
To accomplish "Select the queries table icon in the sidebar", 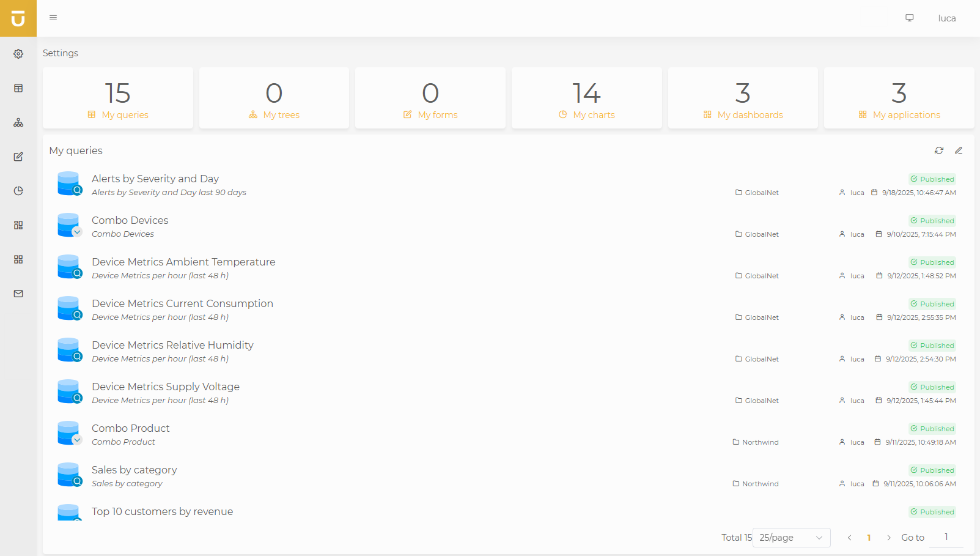I will [18, 87].
